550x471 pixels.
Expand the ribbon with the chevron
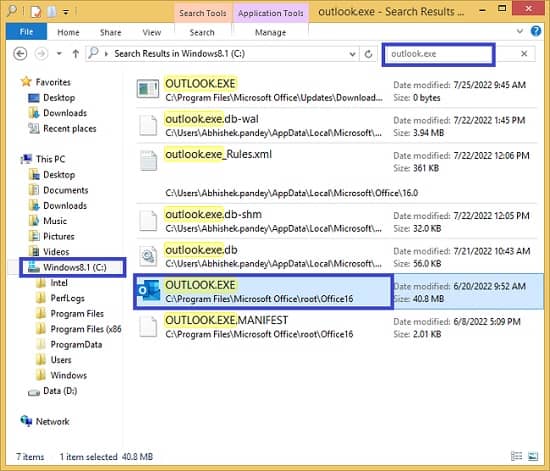(520, 31)
